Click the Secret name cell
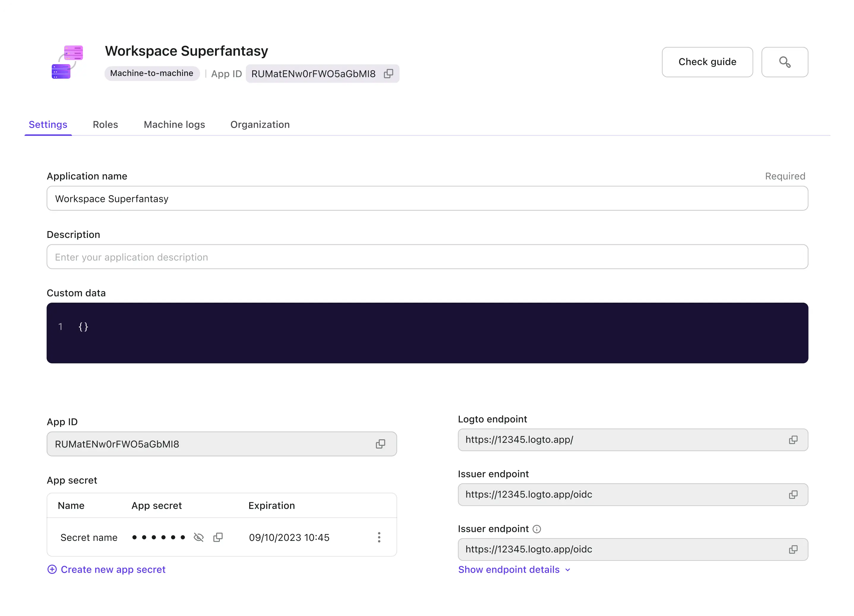Image resolution: width=854 pixels, height=616 pixels. [x=89, y=537]
